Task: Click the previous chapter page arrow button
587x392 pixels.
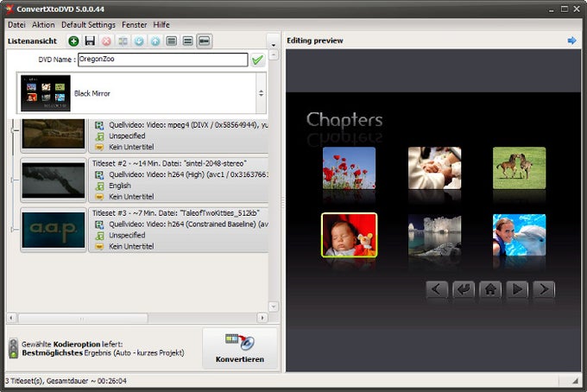Action: tap(437, 289)
